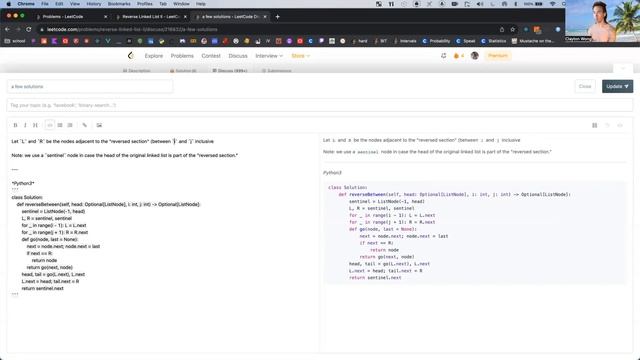This screenshot has height=360, width=640.
Task: Apply bold formatting in editor toolbar
Action: pos(16,125)
